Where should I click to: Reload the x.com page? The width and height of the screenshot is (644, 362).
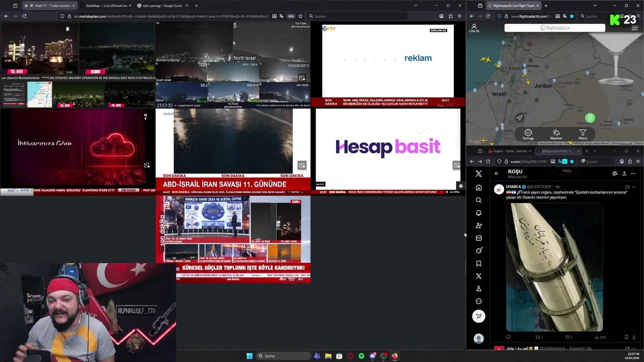pos(488,161)
